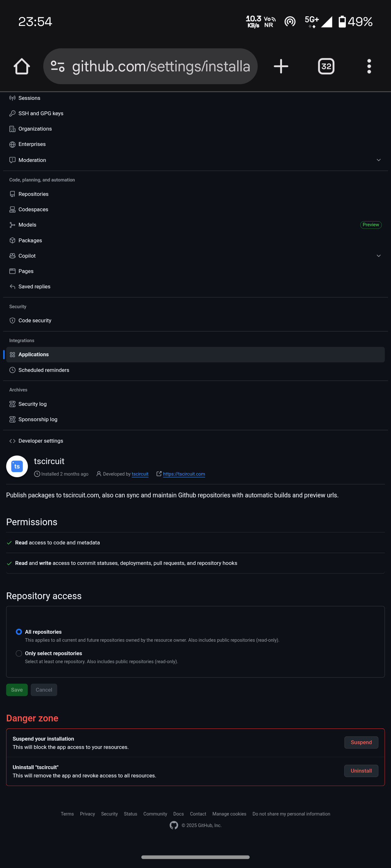This screenshot has height=868, width=391.
Task: Tap the address bar URL field
Action: [x=161, y=66]
